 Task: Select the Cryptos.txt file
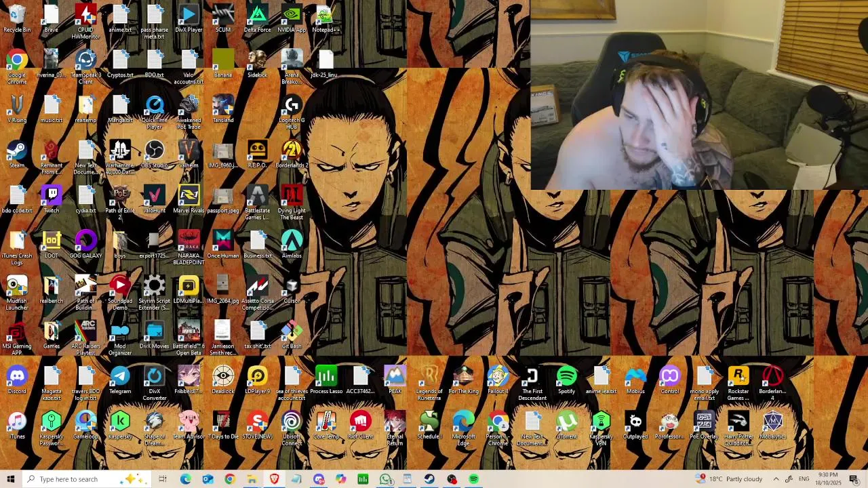click(x=120, y=64)
